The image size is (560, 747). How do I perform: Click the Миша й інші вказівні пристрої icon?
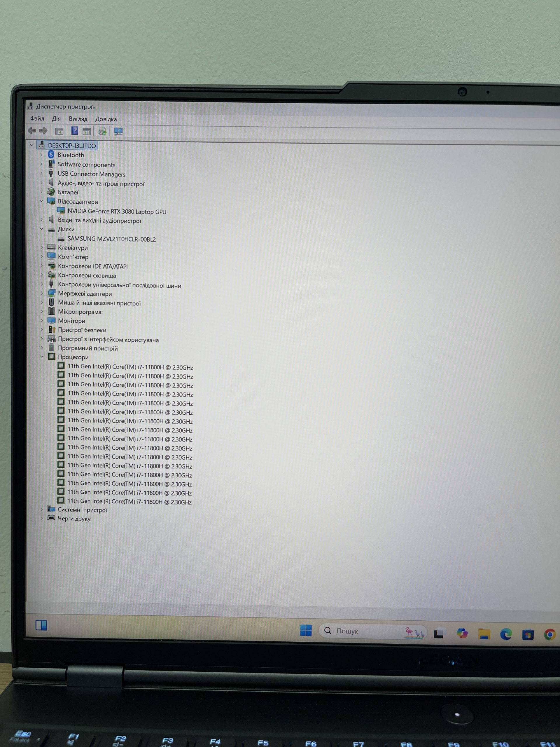(x=52, y=302)
